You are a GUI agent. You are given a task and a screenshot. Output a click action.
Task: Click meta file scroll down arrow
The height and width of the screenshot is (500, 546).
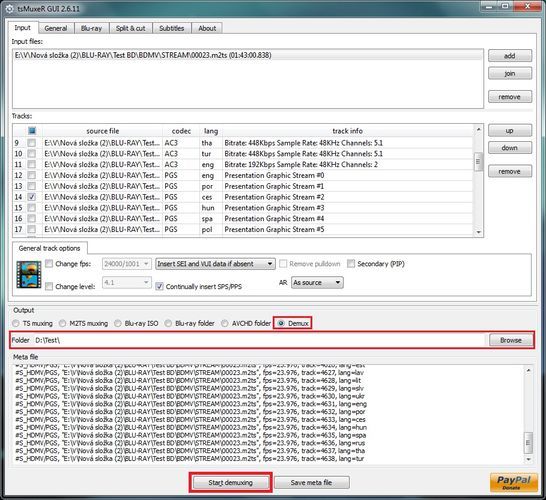[528, 460]
